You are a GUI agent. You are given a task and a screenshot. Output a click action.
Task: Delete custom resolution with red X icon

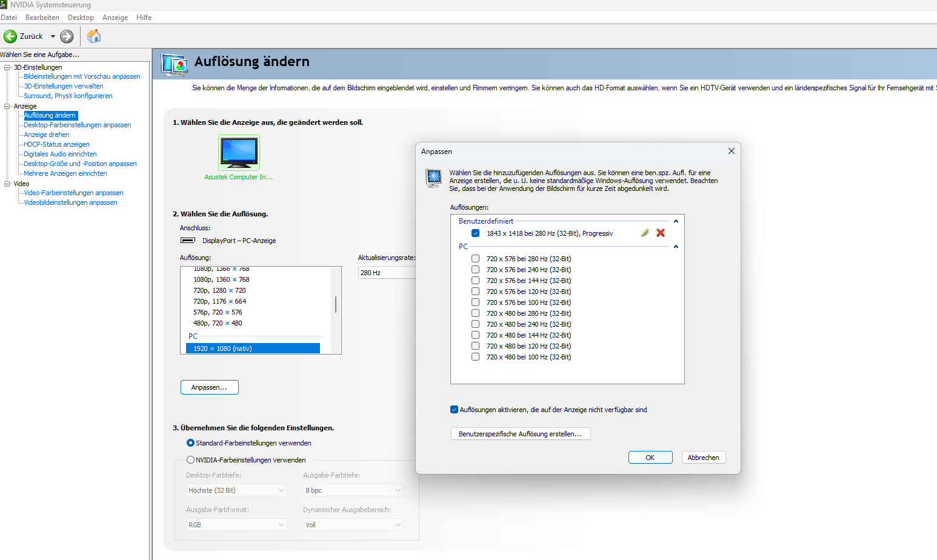pos(661,233)
